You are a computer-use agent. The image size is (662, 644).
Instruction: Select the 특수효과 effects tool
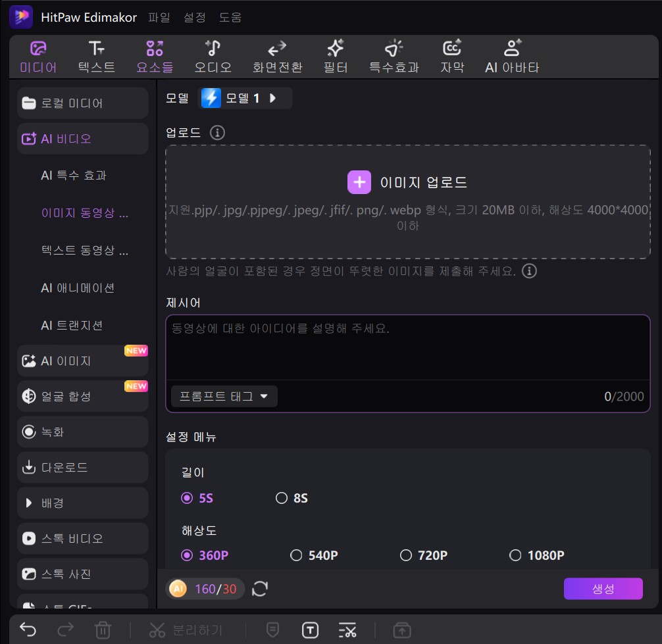click(393, 56)
